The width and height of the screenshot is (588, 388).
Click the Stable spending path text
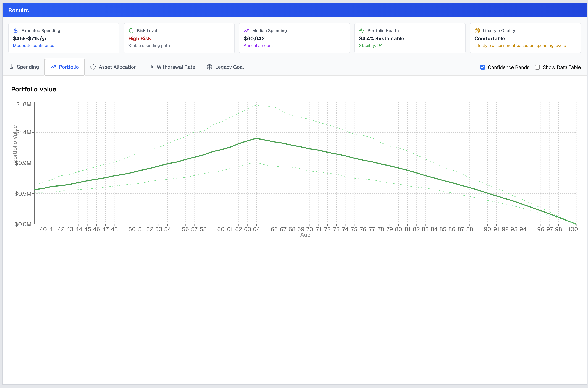149,46
